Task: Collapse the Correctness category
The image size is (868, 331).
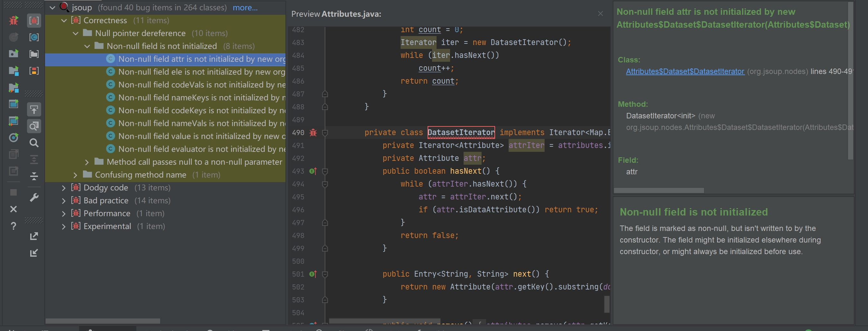Action: pos(64,21)
